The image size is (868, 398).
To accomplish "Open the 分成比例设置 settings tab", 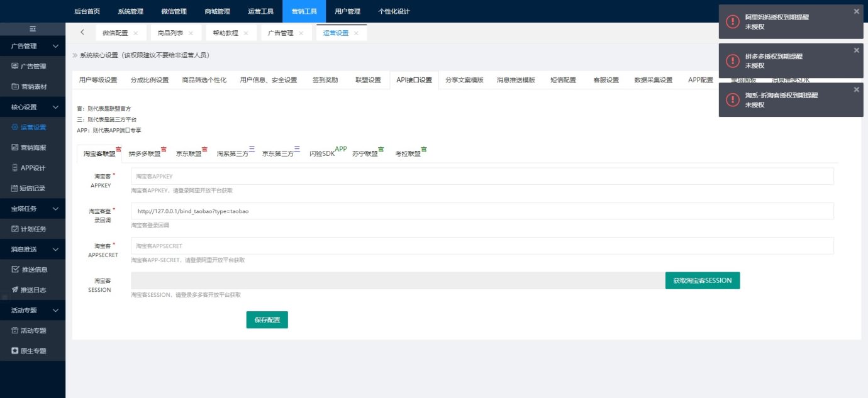I will (150, 80).
